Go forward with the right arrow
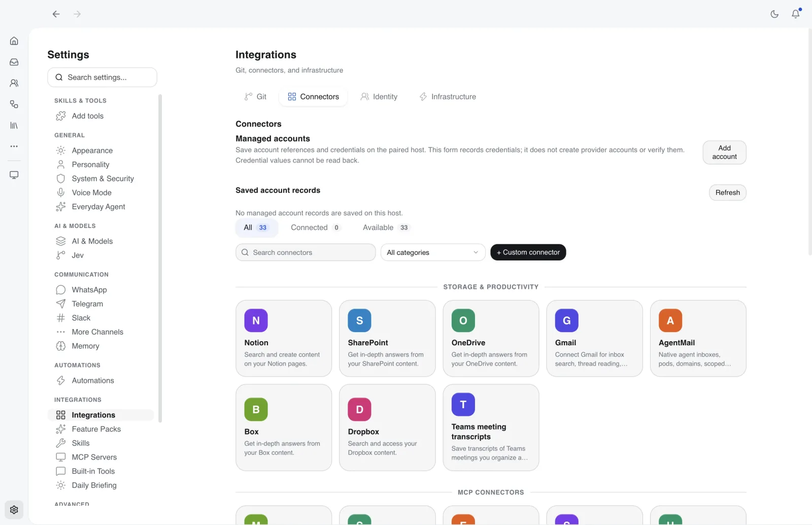The height and width of the screenshot is (525, 812). (x=77, y=14)
